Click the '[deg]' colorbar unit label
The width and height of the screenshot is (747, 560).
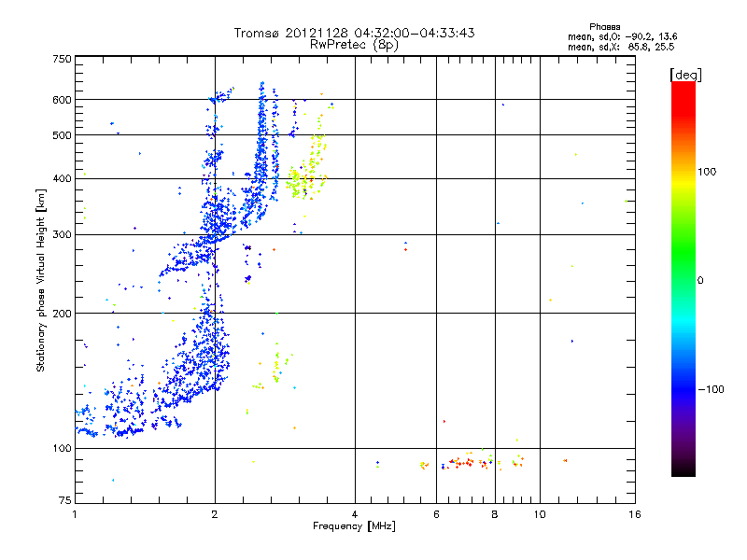point(685,75)
